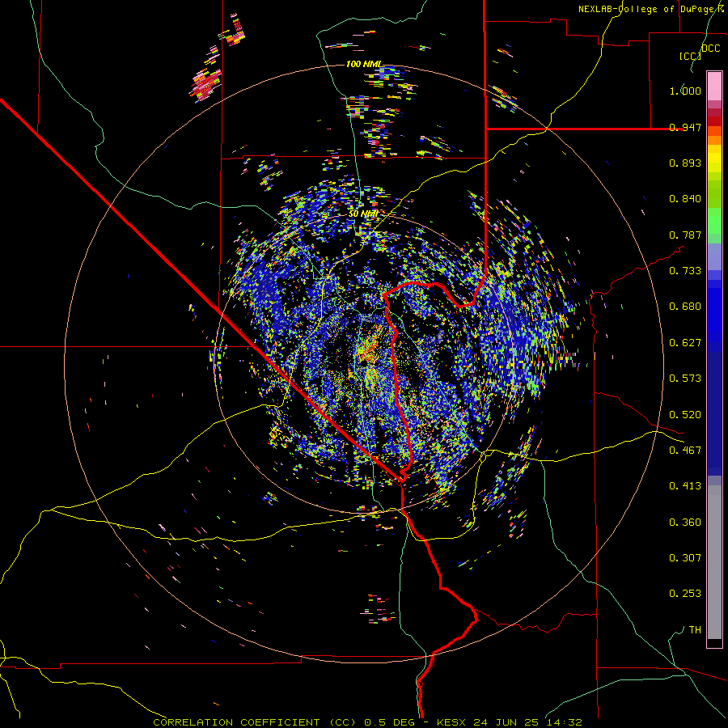Click the 0.573 value on the color scale
This screenshot has width=728, height=728.
pos(685,379)
